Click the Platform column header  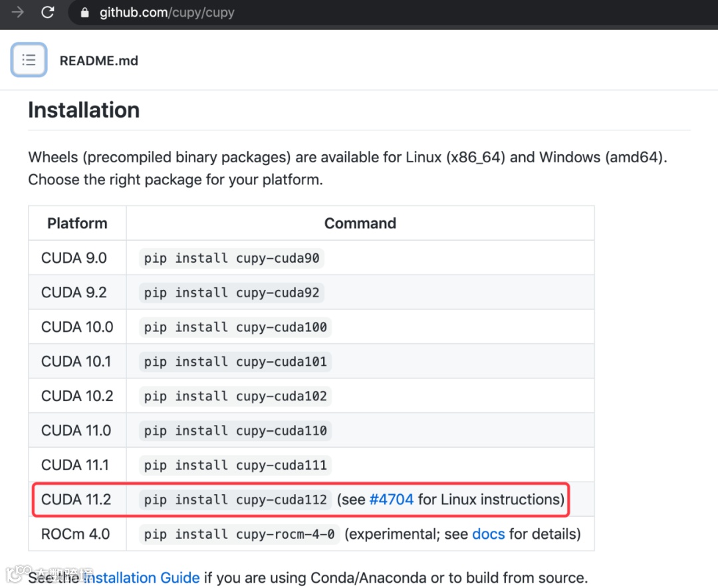77,223
